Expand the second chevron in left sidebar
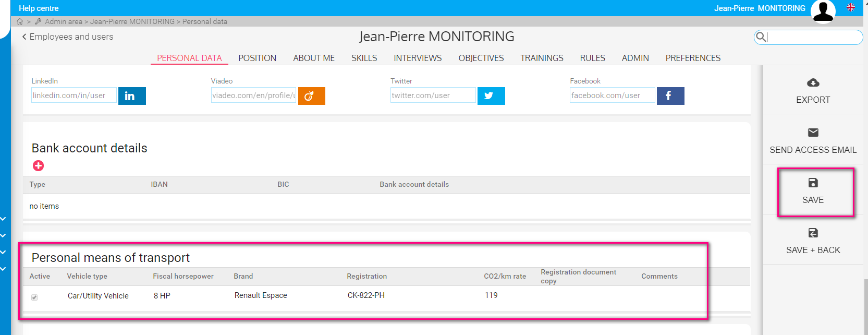The height and width of the screenshot is (335, 868). pos(3,236)
